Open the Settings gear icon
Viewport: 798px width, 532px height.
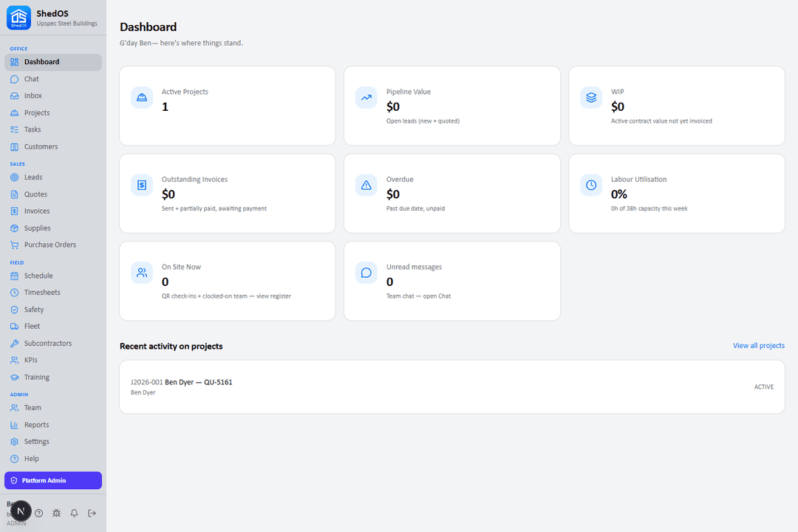14,441
